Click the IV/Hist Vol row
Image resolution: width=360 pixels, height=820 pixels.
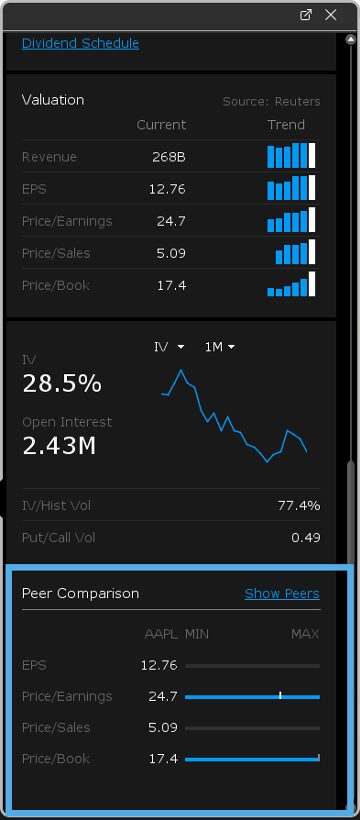tap(171, 505)
